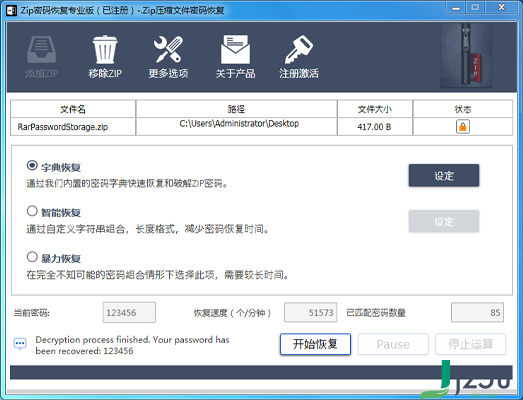The image size is (523, 400).
Task: Close the Zip password recovery window
Action: 501,8
